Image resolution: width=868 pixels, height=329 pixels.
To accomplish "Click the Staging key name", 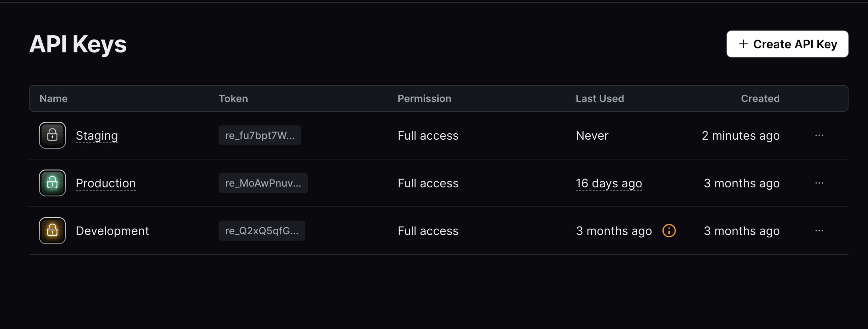I will click(97, 135).
